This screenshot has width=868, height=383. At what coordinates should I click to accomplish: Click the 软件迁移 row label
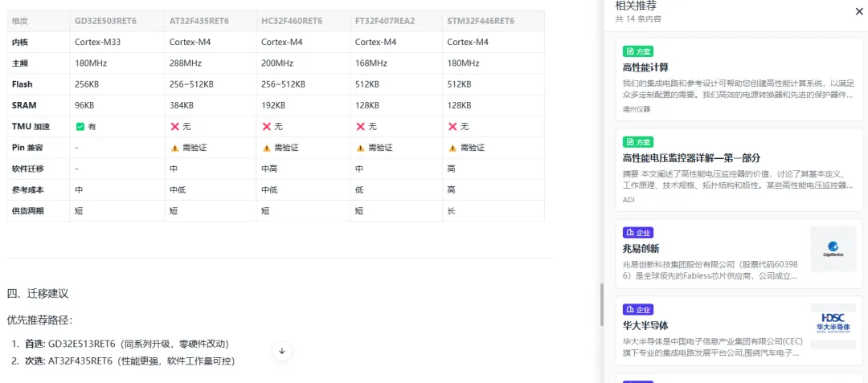(27, 169)
